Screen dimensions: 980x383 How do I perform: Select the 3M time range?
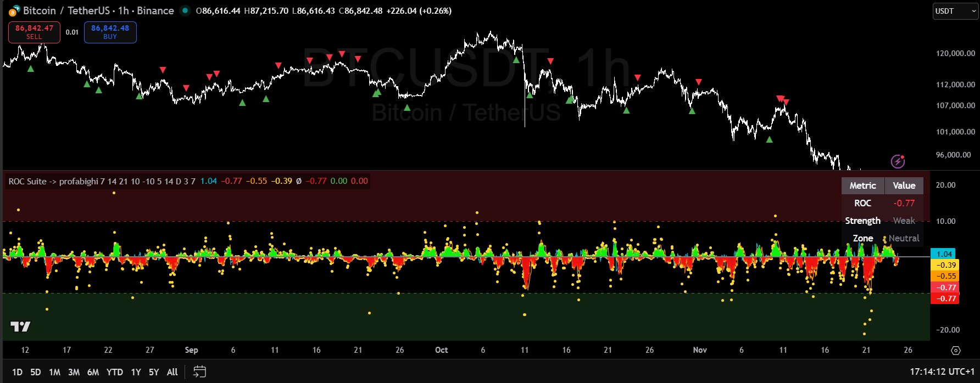coord(74,372)
